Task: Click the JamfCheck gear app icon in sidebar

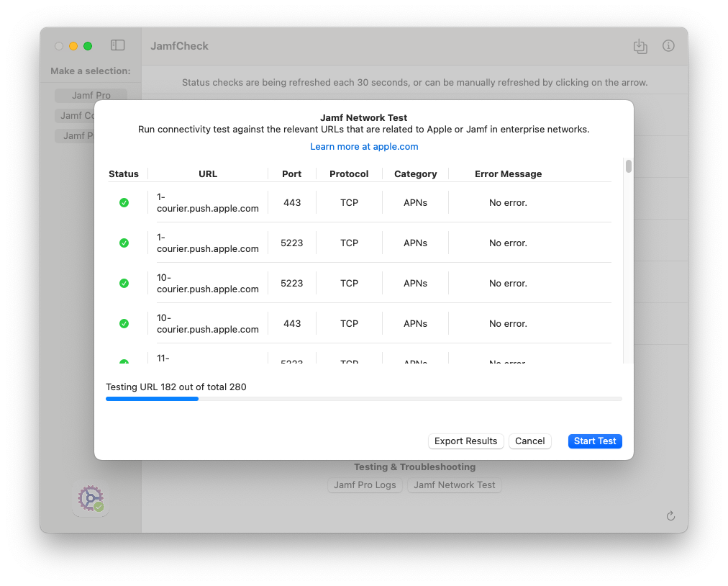Action: click(91, 498)
